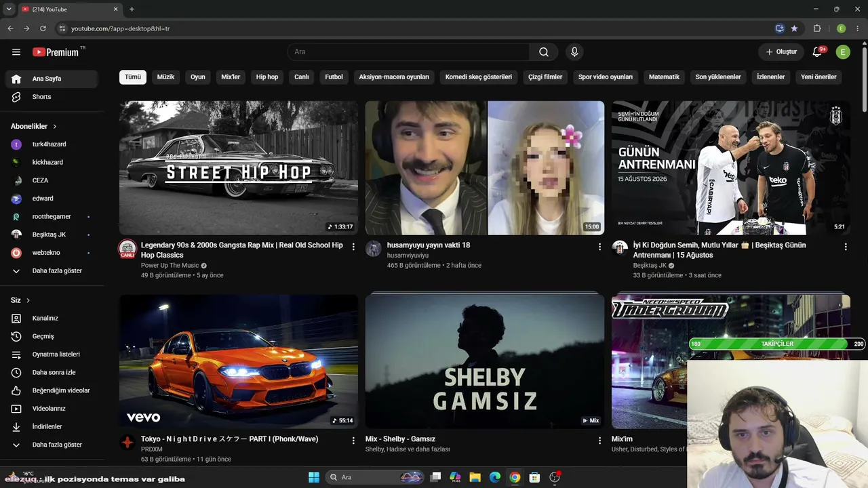Bookmark this page with the star

tap(794, 28)
